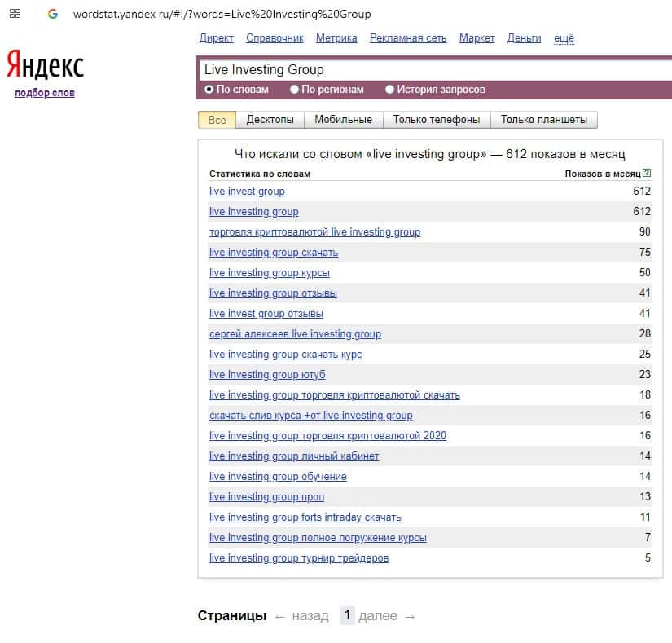Viewport: 672px width, 643px height.
Task: Expand the ещё menu link
Action: tap(564, 38)
